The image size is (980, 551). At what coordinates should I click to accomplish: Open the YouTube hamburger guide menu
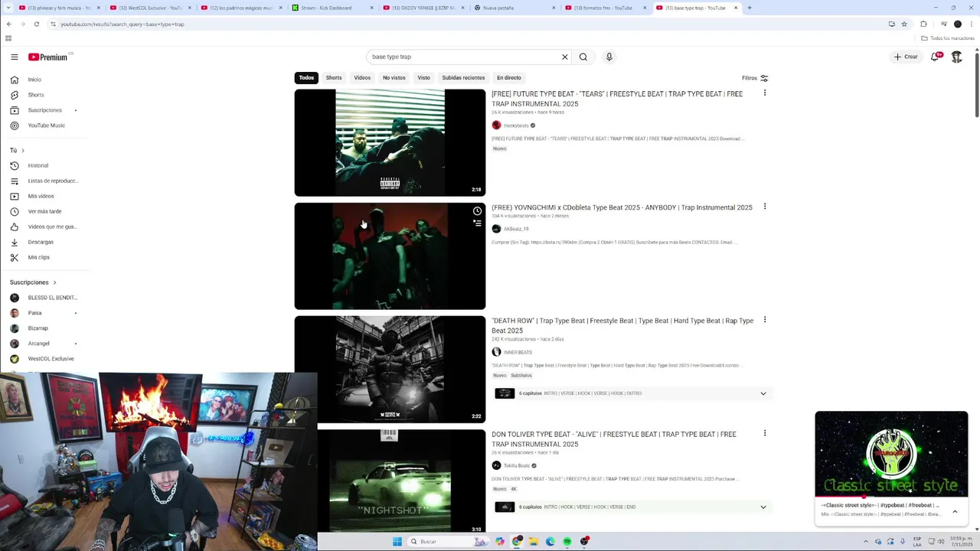15,57
